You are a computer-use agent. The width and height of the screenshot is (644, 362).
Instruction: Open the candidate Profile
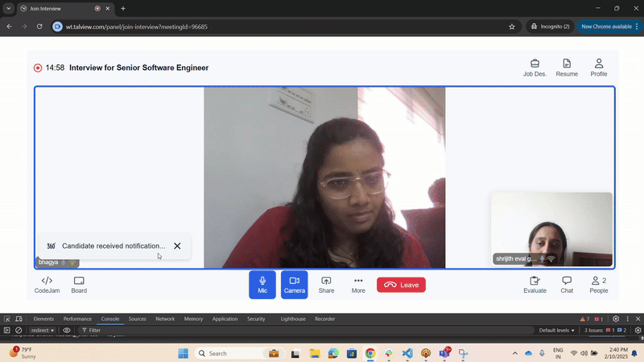599,68
